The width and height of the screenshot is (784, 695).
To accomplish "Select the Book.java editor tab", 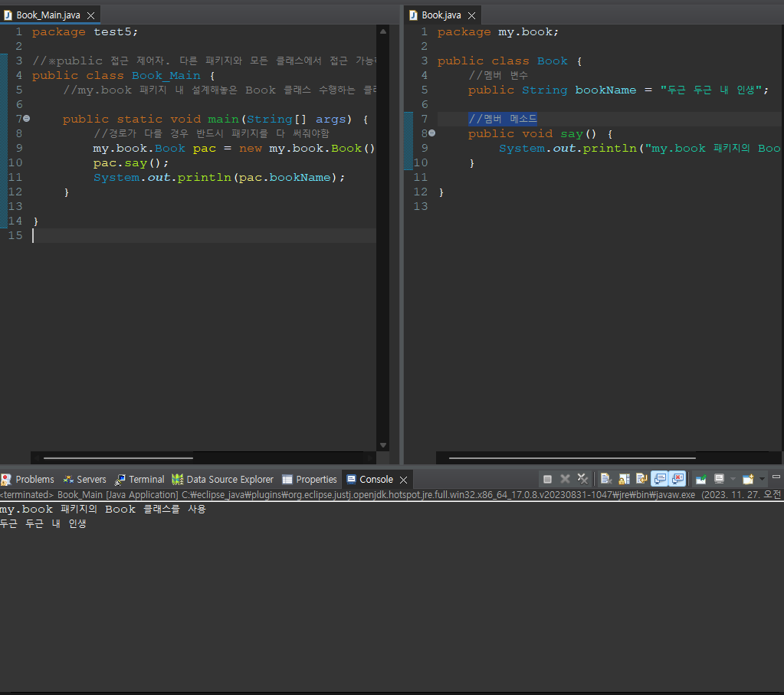I will click(x=441, y=15).
